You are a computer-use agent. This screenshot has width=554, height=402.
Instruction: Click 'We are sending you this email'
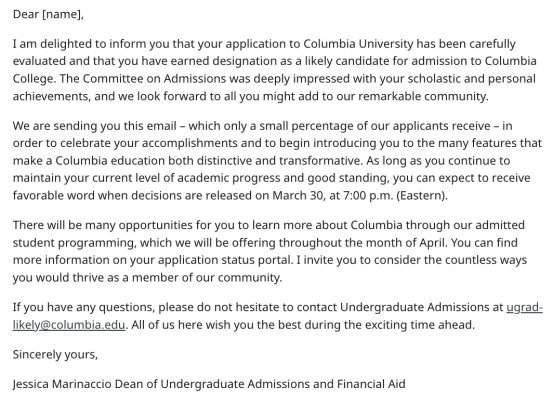tap(95, 126)
